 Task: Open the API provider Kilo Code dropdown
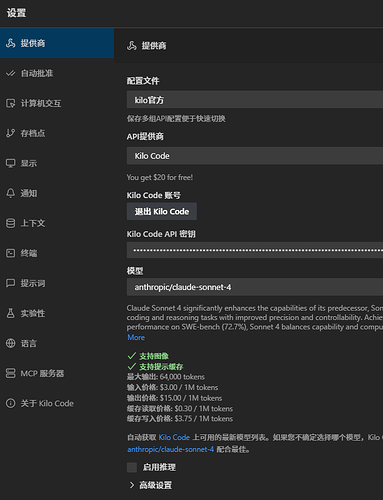coord(255,156)
